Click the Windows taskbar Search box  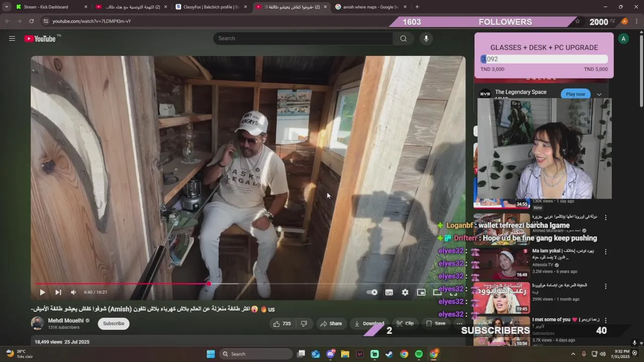coord(256,354)
